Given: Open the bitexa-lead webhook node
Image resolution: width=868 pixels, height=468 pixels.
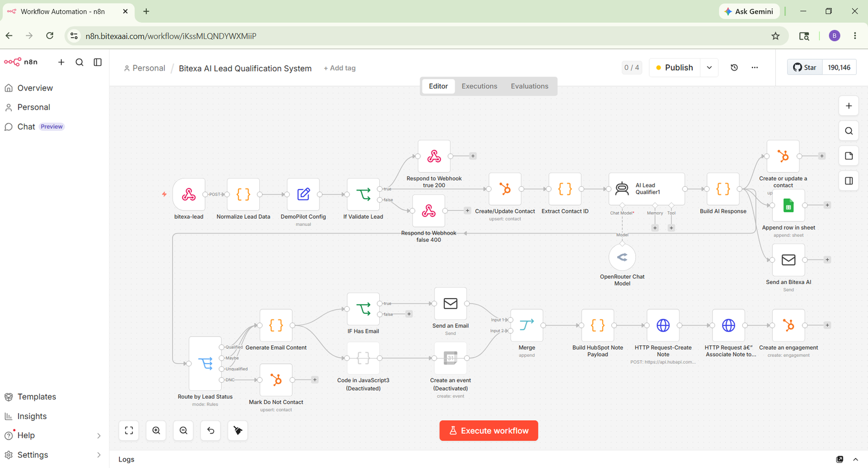Looking at the screenshot, I should coord(189,194).
